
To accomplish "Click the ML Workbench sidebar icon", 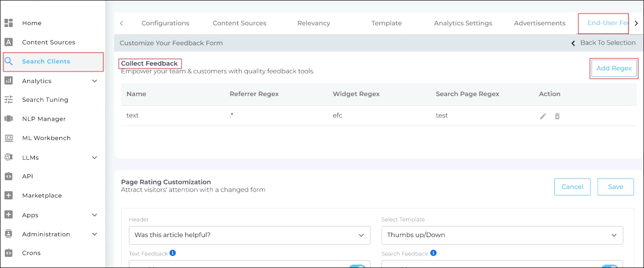I will [8, 138].
